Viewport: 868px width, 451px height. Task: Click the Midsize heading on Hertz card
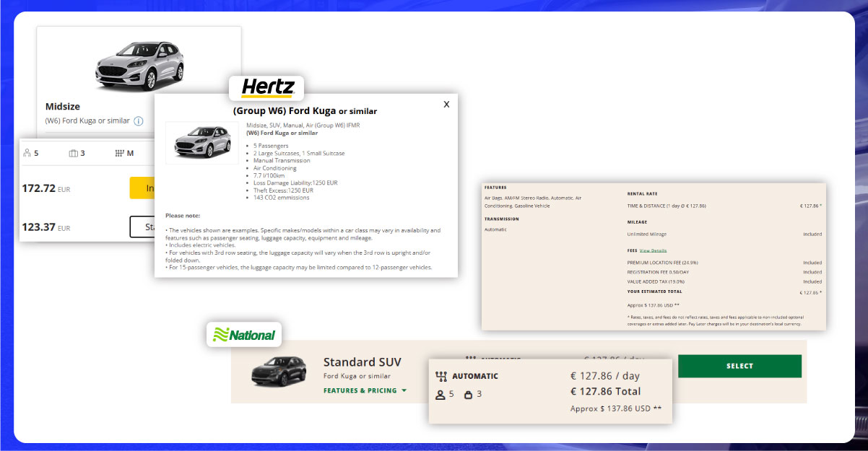coord(62,106)
